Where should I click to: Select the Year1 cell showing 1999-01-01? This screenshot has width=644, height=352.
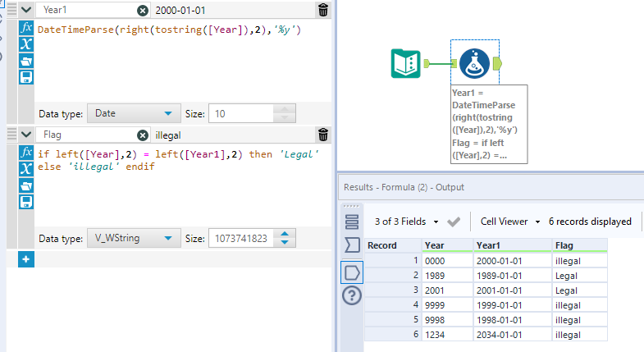tap(513, 305)
